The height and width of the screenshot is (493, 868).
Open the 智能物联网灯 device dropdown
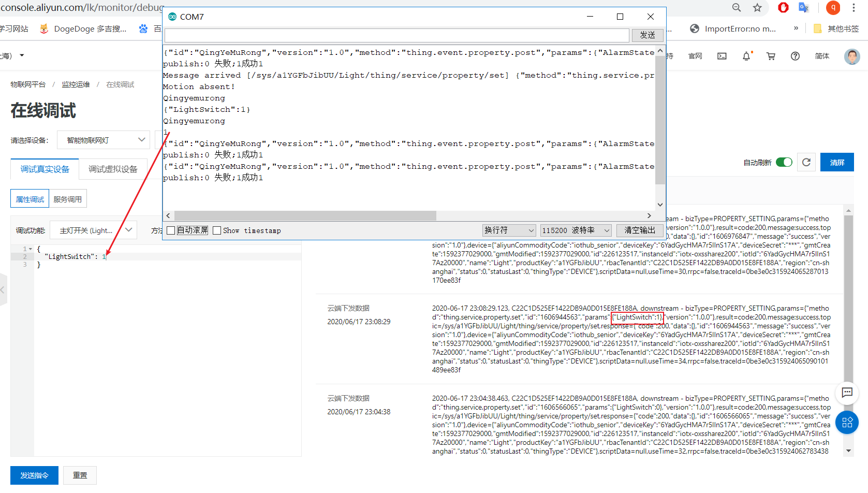pyautogui.click(x=104, y=140)
